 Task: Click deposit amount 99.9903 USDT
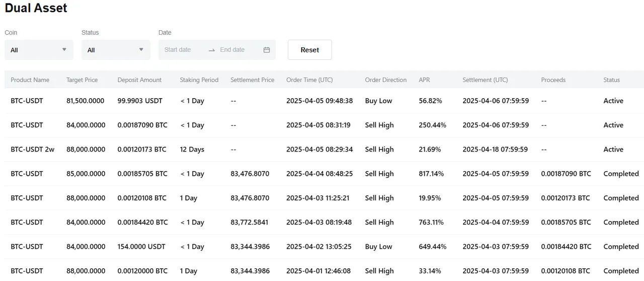[x=140, y=101]
